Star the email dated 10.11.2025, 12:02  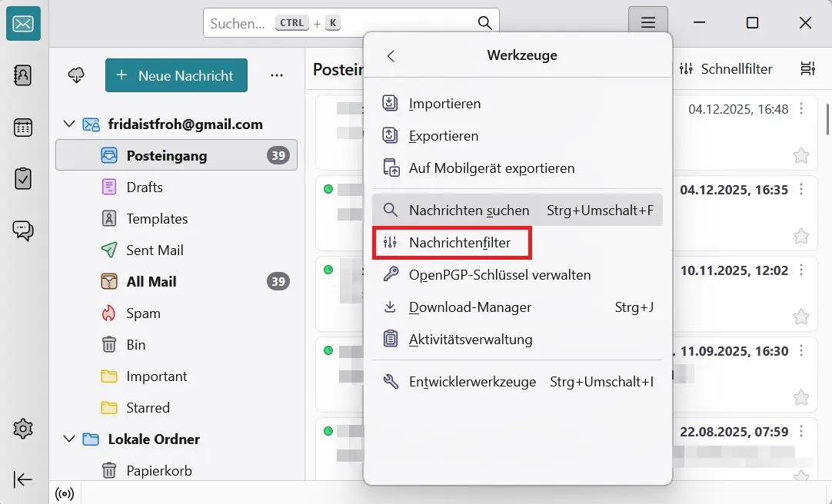(801, 317)
